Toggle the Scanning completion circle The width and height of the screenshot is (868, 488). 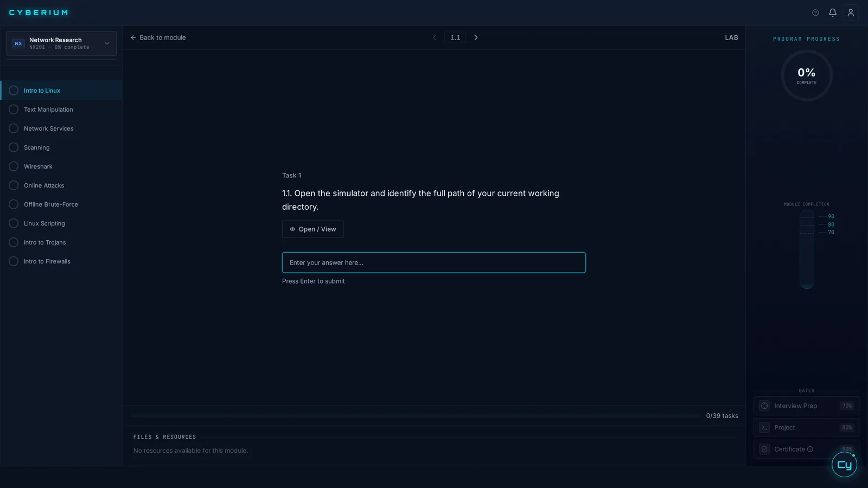pyautogui.click(x=14, y=147)
